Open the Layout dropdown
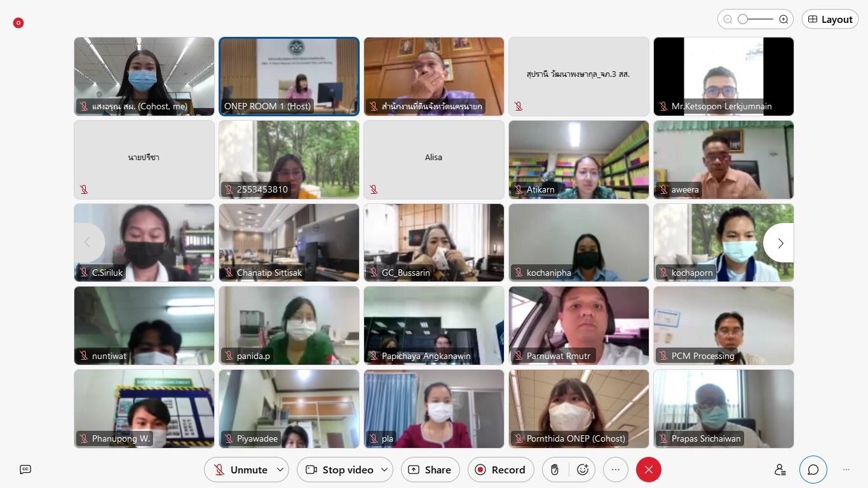This screenshot has height=488, width=868. pyautogui.click(x=830, y=20)
